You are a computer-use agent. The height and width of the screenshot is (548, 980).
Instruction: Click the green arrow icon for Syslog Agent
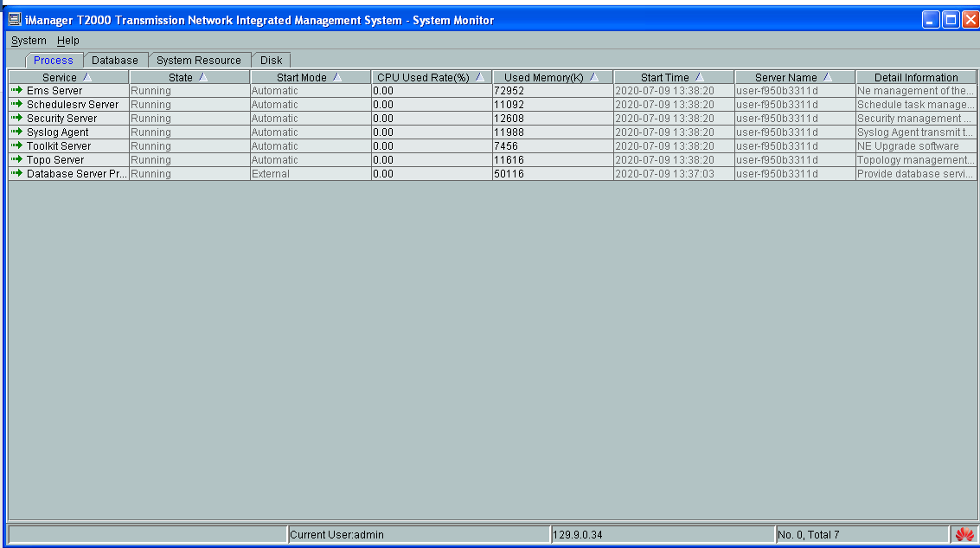(17, 132)
